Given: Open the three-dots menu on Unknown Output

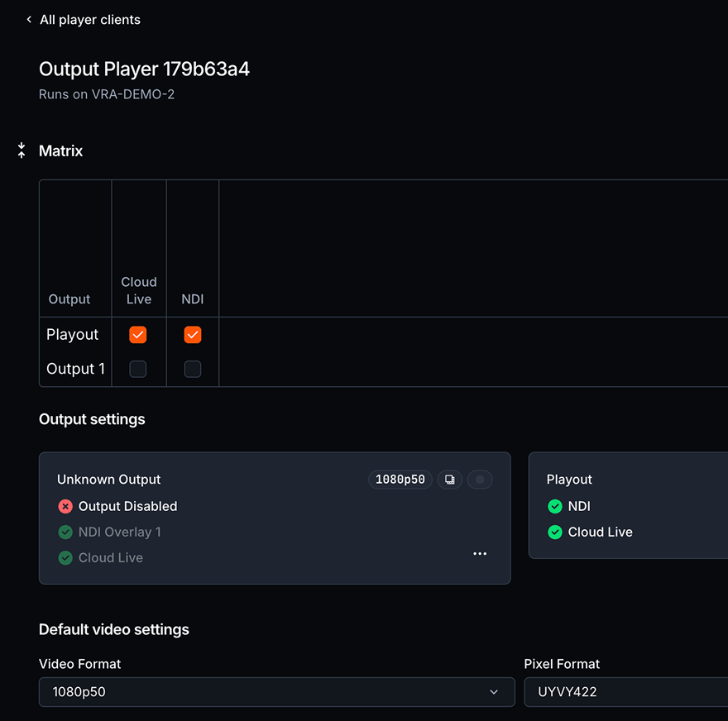Looking at the screenshot, I should click(480, 553).
